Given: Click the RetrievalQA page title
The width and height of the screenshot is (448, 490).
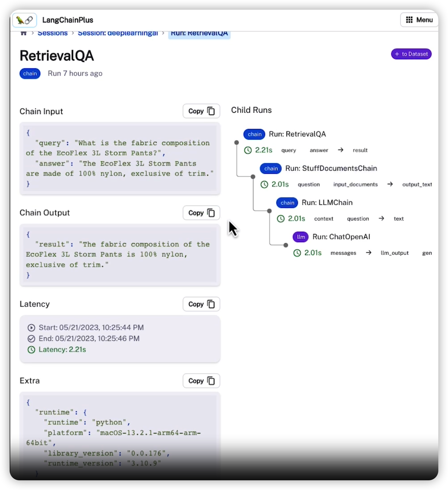Looking at the screenshot, I should click(57, 56).
